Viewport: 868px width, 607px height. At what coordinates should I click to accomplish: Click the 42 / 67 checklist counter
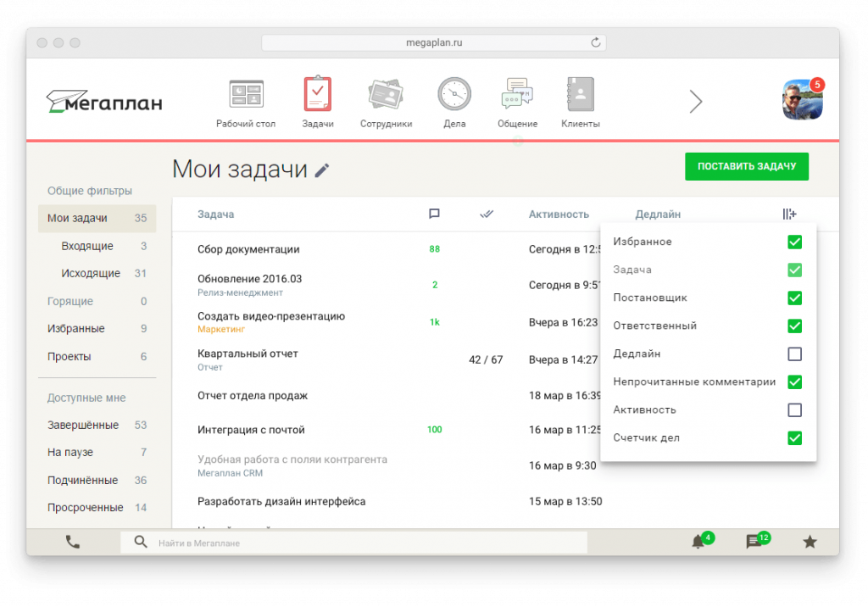pos(486,360)
